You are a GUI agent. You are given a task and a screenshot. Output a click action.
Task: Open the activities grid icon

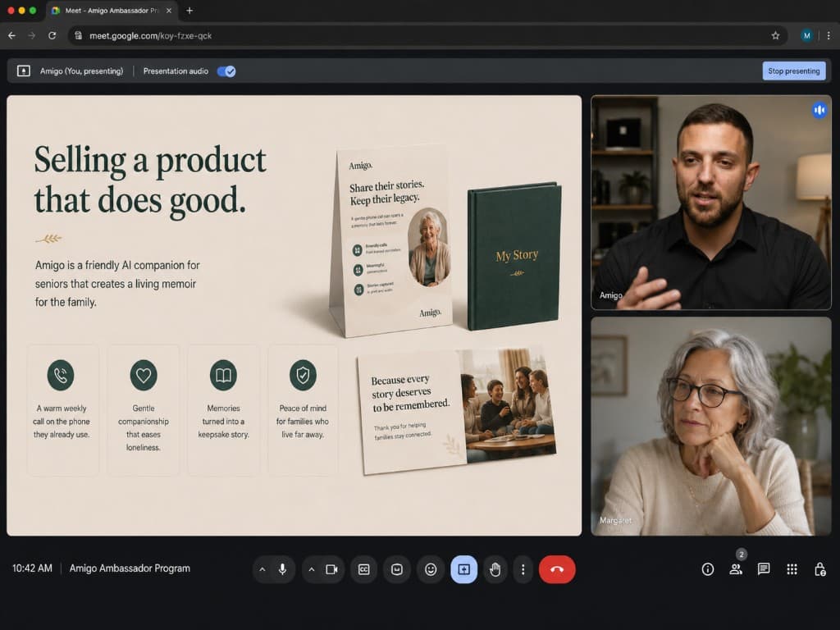(x=792, y=569)
